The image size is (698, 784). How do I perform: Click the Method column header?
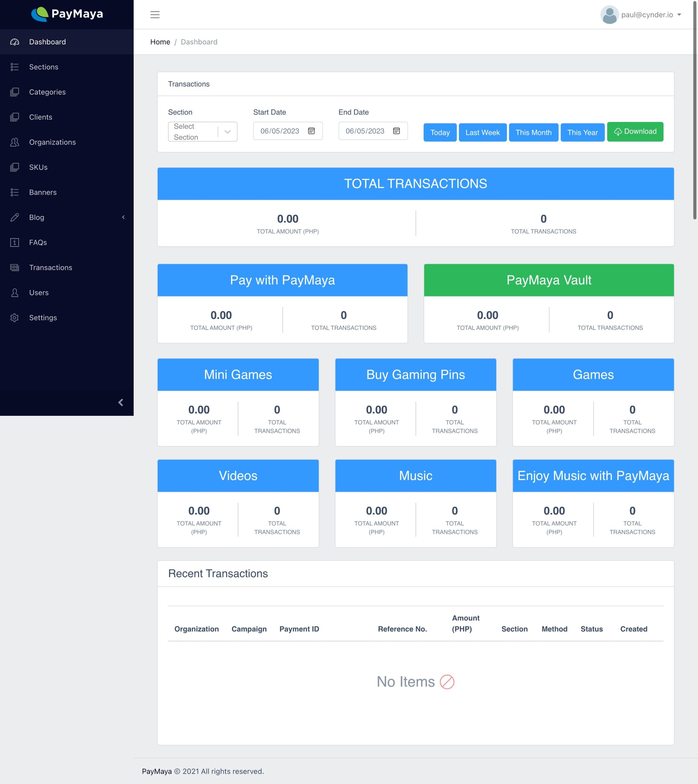pos(554,629)
